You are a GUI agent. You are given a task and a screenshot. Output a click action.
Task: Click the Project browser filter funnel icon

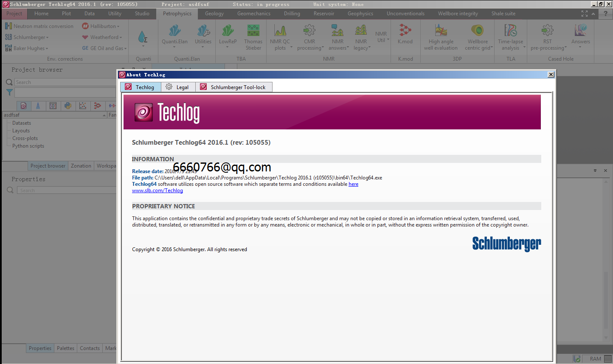[9, 92]
